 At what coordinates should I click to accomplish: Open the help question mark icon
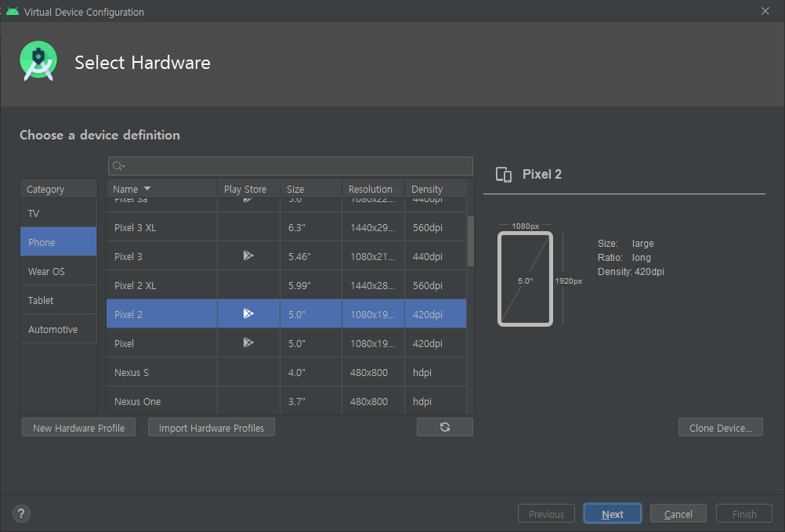tap(21, 513)
